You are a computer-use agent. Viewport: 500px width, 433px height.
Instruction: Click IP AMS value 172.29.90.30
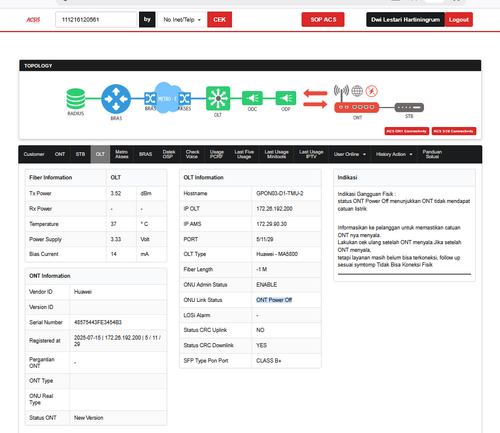pyautogui.click(x=271, y=224)
